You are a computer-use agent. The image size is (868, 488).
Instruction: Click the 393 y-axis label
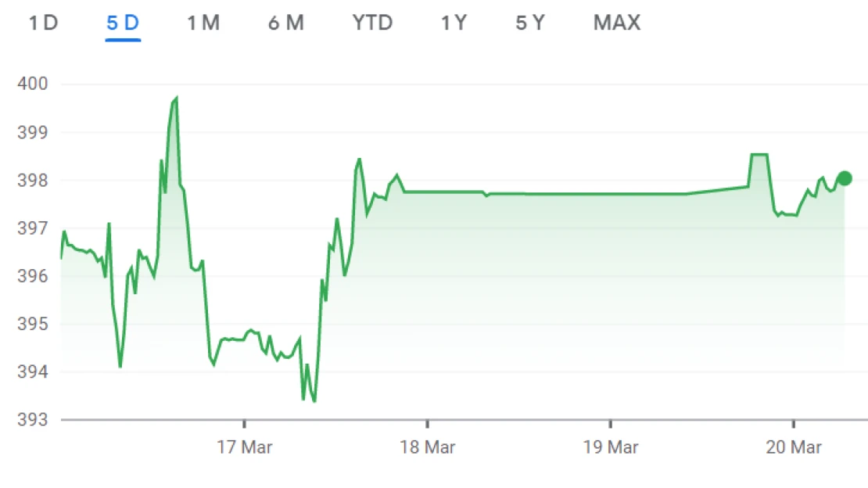pyautogui.click(x=33, y=420)
